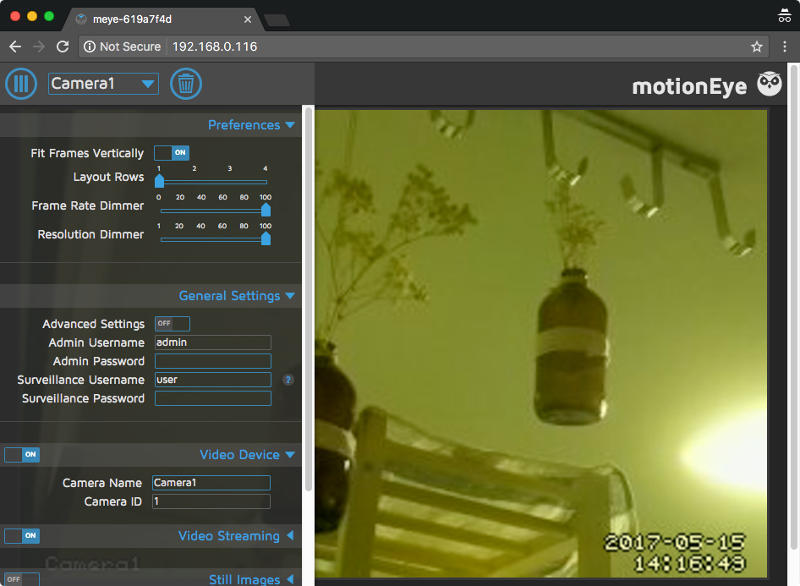The width and height of the screenshot is (800, 586).
Task: Turn off Fit Frames Vertically
Action: pos(171,153)
